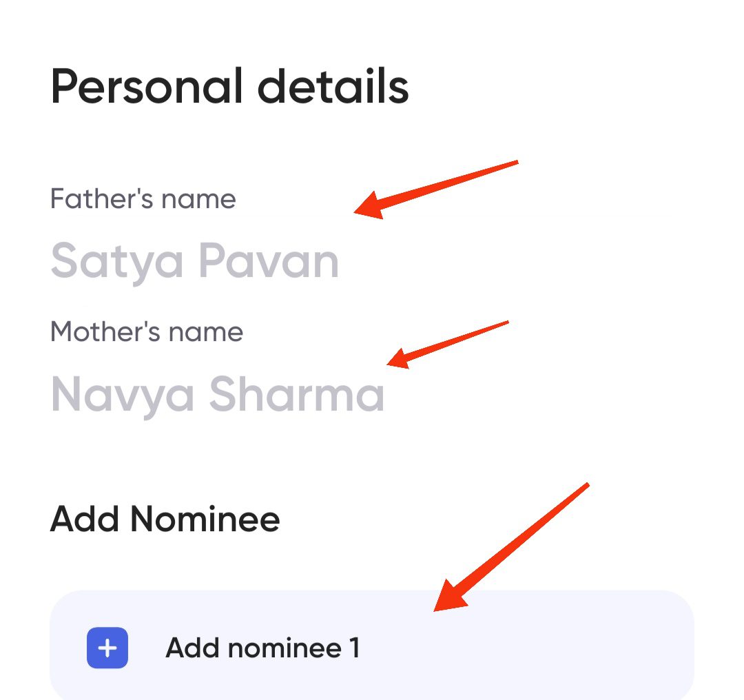This screenshot has height=700, width=744.
Task: Place cursor on the word "Satya"
Action: [x=117, y=261]
